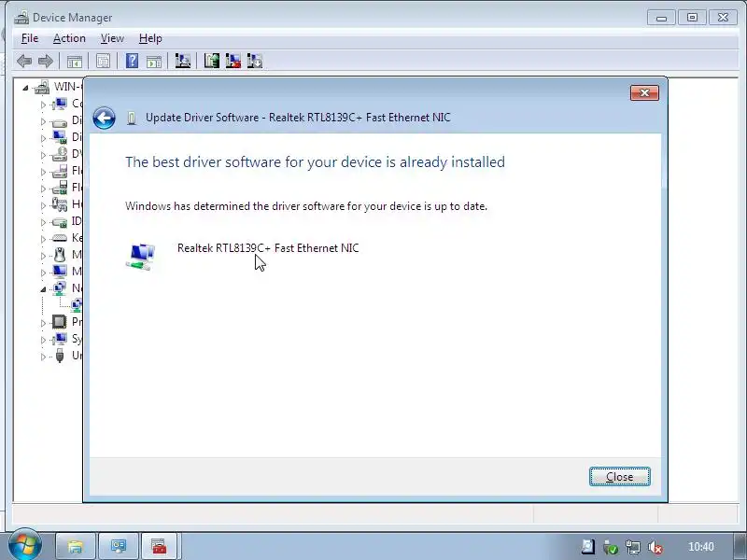The image size is (747, 560).
Task: Open the Properties toolbar icon
Action: coord(104,61)
